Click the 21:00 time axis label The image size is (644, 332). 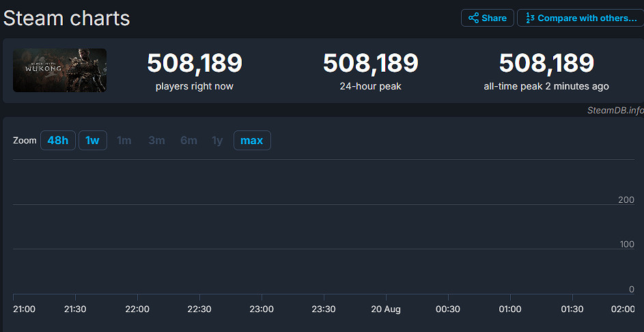tap(24, 309)
